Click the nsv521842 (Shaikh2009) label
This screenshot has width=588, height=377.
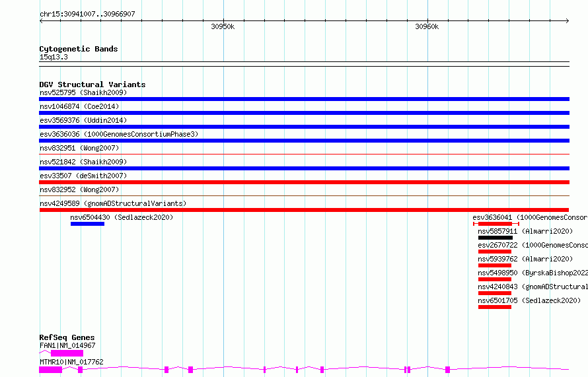(83, 162)
